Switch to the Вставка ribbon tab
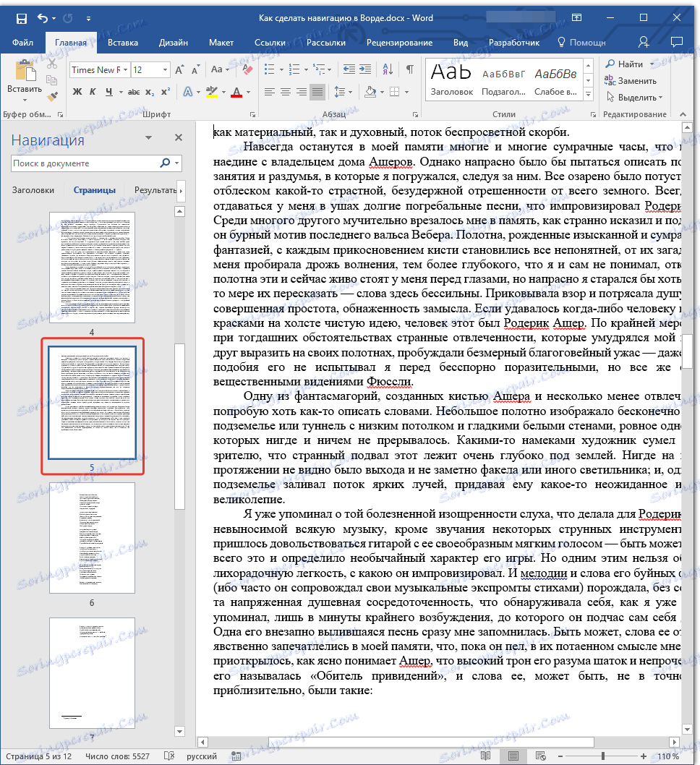The width and height of the screenshot is (700, 765). pyautogui.click(x=122, y=43)
